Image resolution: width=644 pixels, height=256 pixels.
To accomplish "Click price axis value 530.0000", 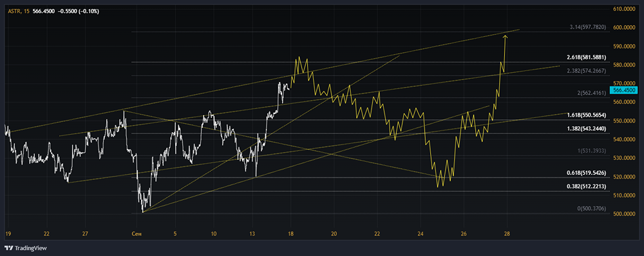I will (x=624, y=158).
